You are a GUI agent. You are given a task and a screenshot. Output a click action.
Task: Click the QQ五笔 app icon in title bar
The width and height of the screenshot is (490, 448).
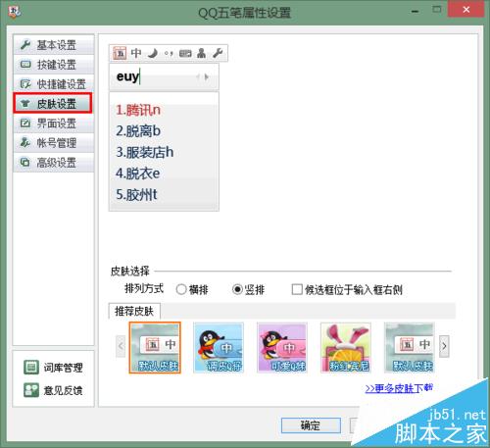point(15,12)
